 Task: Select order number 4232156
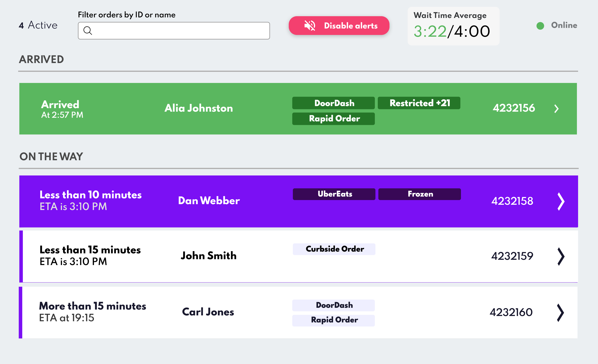[513, 108]
